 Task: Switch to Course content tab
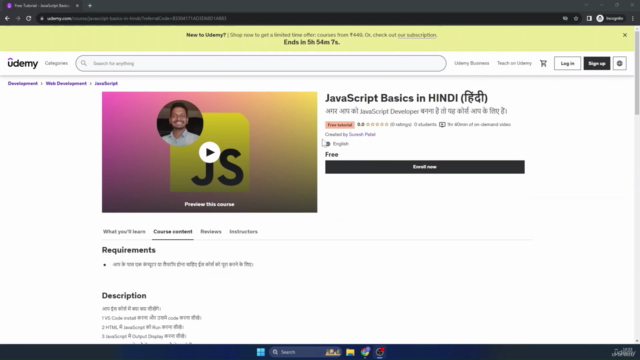tap(173, 231)
